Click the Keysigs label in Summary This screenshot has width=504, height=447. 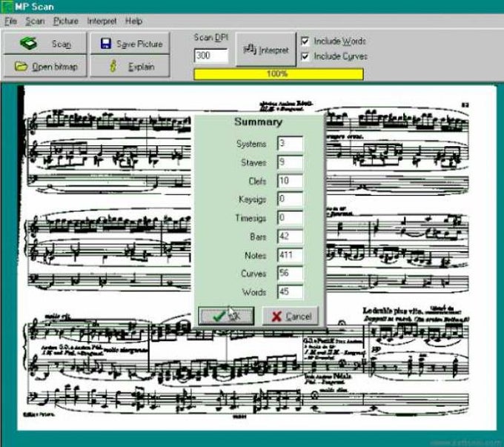[x=252, y=199]
